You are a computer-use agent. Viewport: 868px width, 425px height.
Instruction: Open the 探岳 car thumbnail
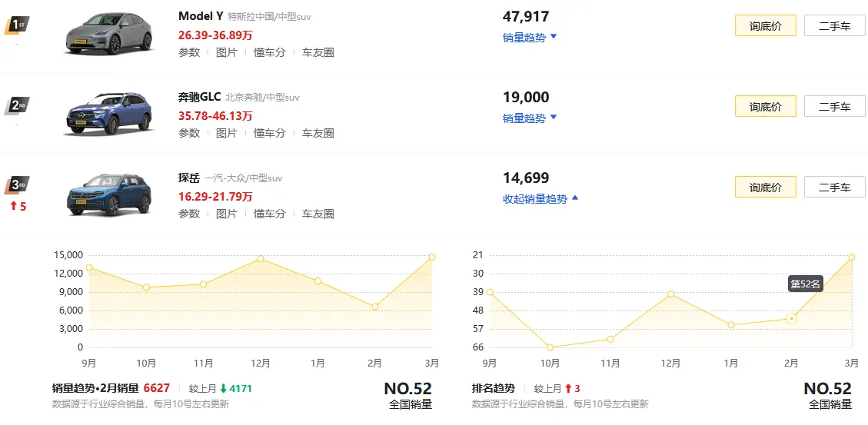point(109,194)
